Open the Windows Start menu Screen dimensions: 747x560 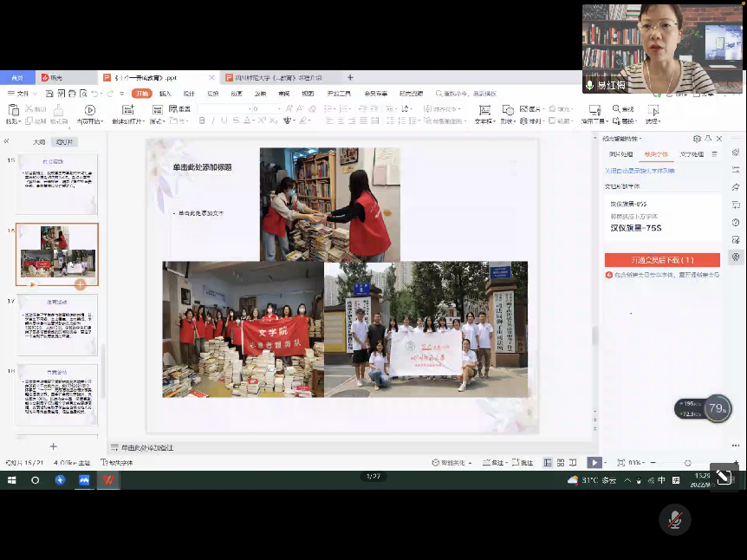(12, 480)
